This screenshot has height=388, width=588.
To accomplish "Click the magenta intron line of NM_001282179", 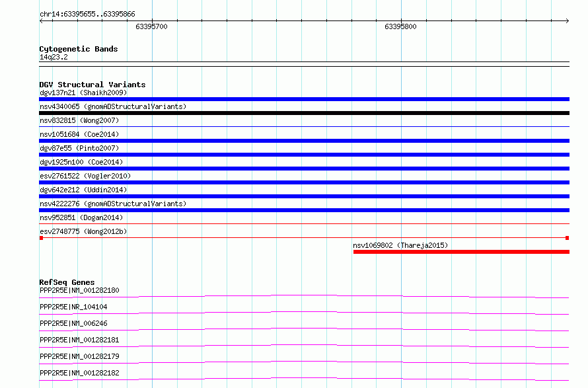I will pos(304,362).
